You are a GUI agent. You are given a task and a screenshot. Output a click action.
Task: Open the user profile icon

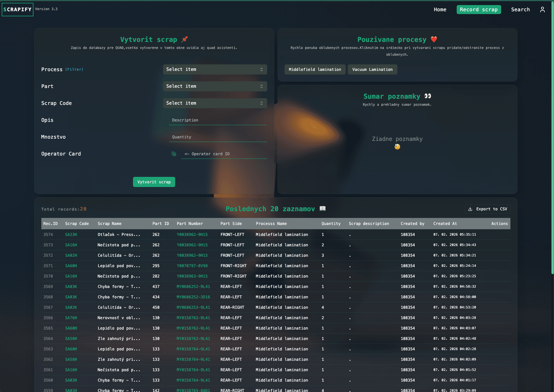[542, 10]
